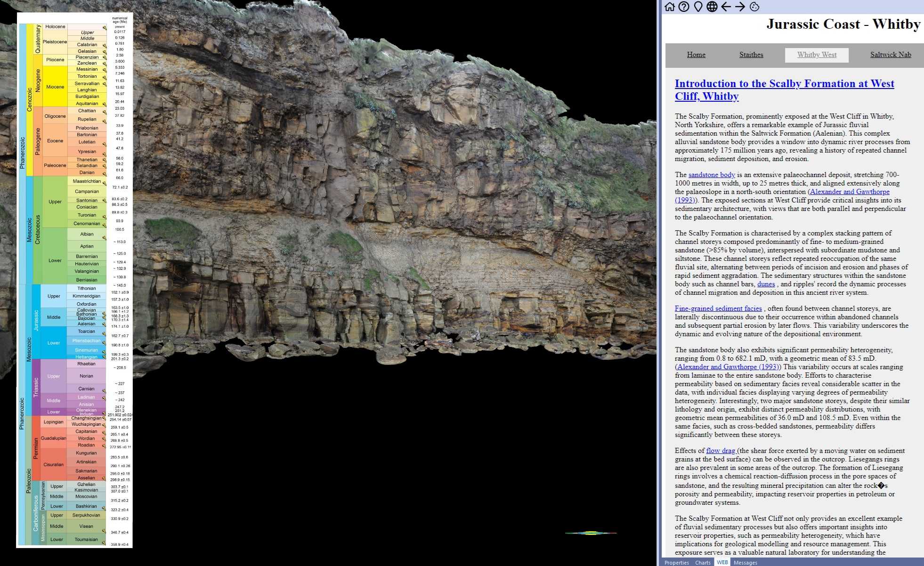Click the globe icon in toolbar
This screenshot has height=566, width=924.
pos(712,7)
